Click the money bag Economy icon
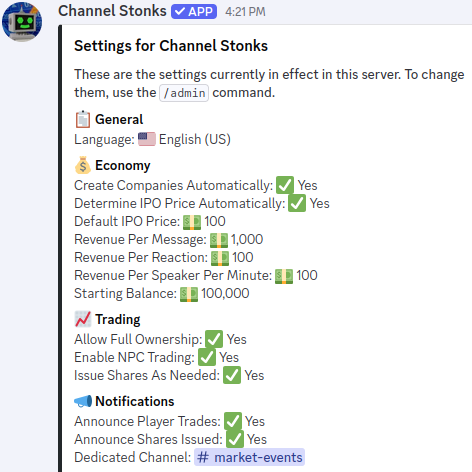Image resolution: width=472 pixels, height=472 pixels. point(83,165)
